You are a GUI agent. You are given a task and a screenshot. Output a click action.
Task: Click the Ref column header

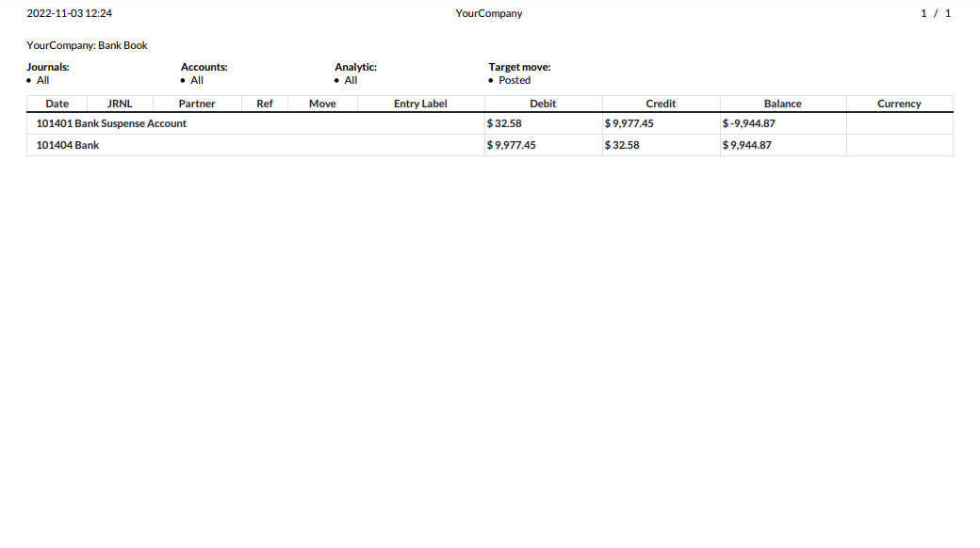point(265,104)
